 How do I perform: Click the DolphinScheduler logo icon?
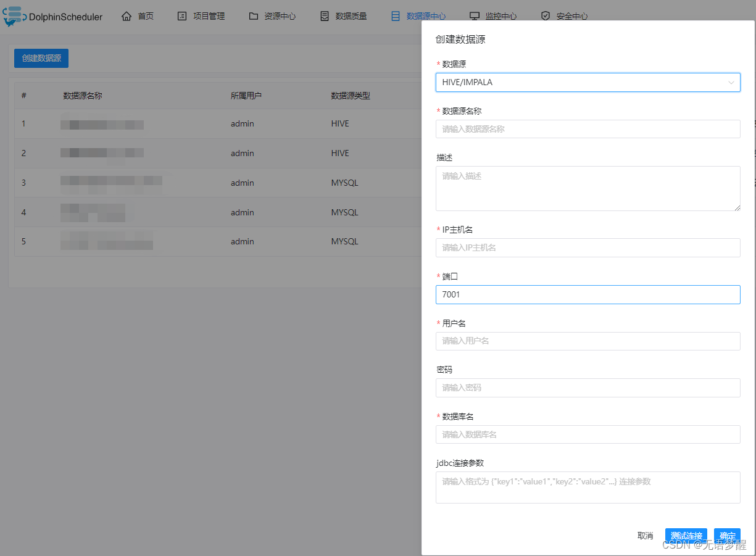point(14,16)
